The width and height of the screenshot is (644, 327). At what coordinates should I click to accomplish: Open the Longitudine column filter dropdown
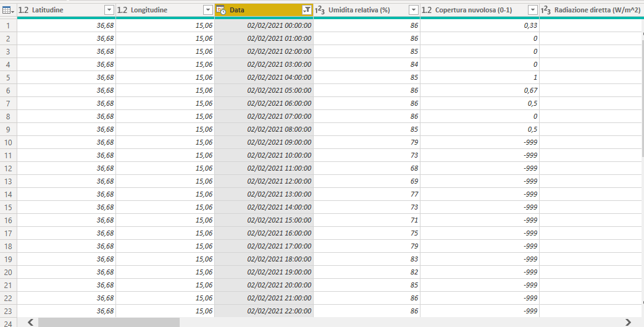pos(208,10)
